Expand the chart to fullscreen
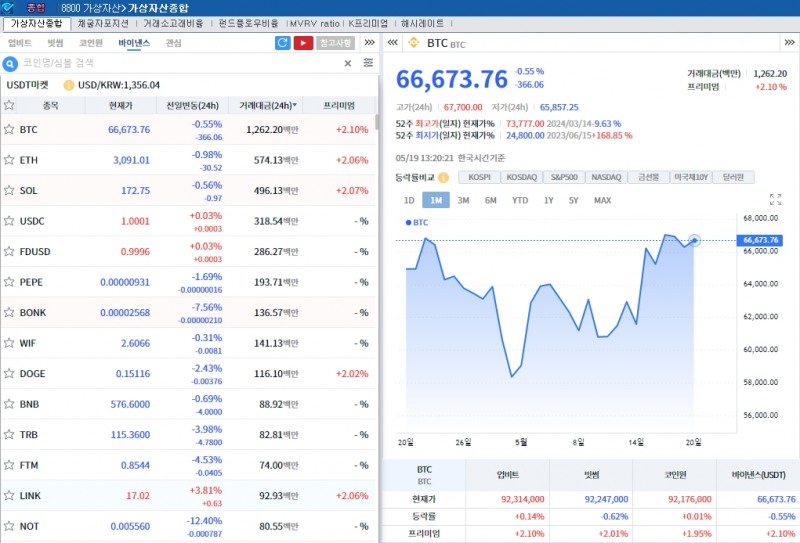 [x=776, y=200]
